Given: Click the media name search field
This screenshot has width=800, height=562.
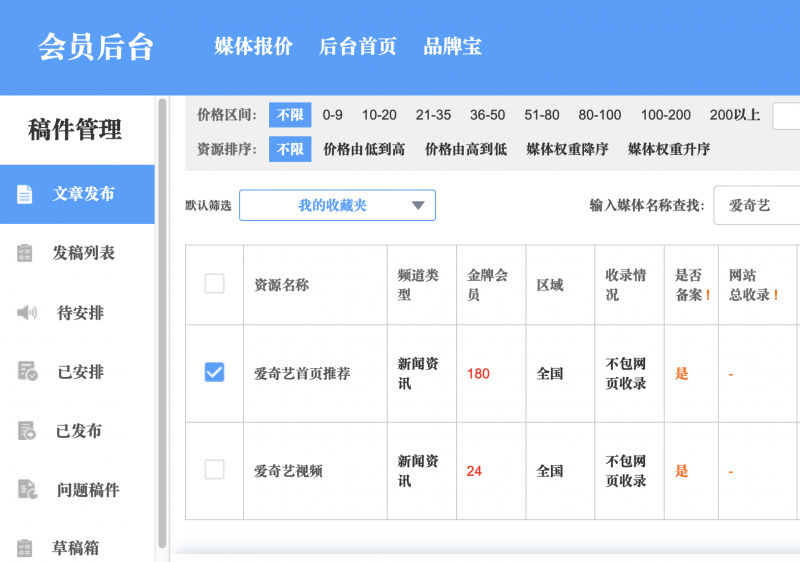Looking at the screenshot, I should click(x=756, y=205).
